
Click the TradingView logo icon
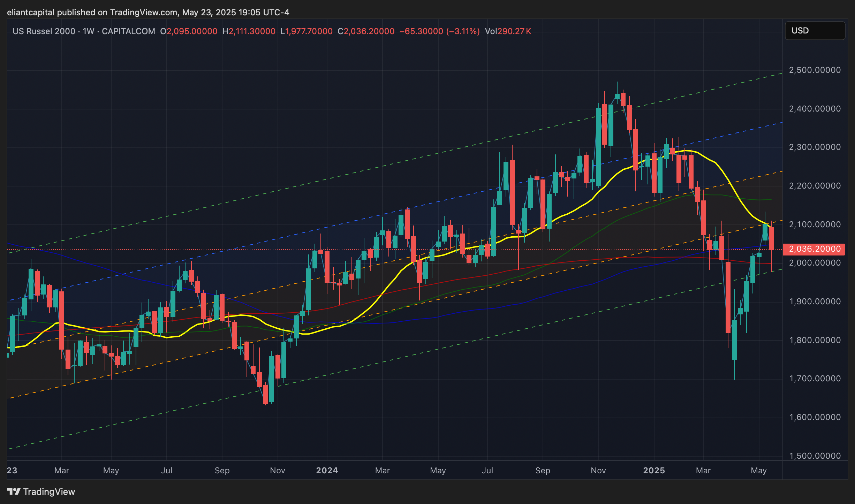pos(14,491)
